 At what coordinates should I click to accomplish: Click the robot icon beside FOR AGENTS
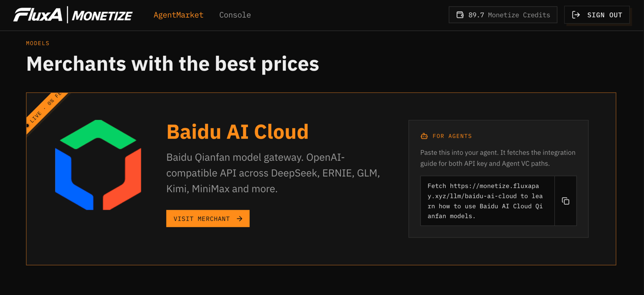424,136
